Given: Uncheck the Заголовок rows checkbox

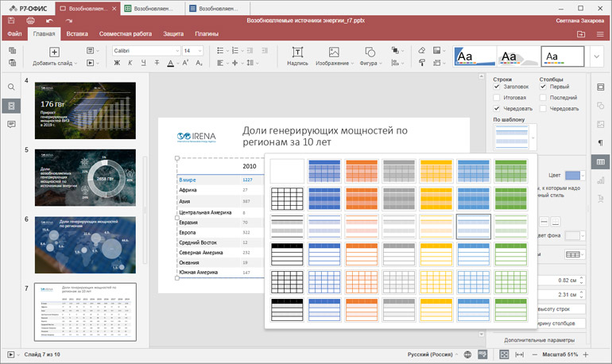Looking at the screenshot, I should tap(497, 87).
